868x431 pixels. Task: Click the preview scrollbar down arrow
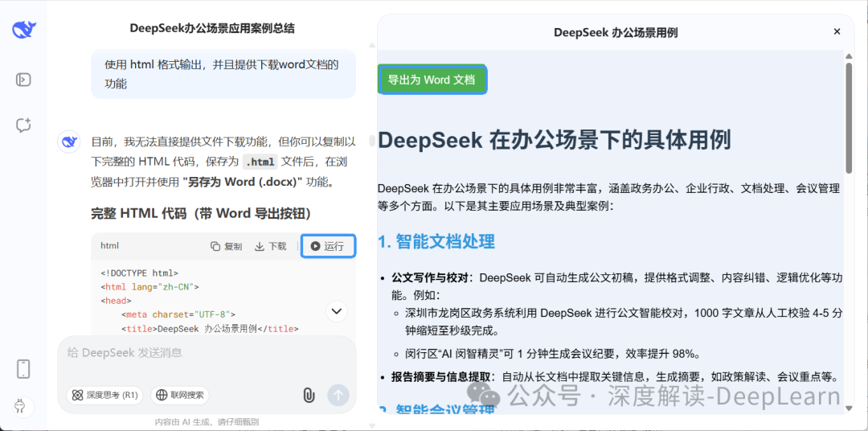[x=850, y=408]
